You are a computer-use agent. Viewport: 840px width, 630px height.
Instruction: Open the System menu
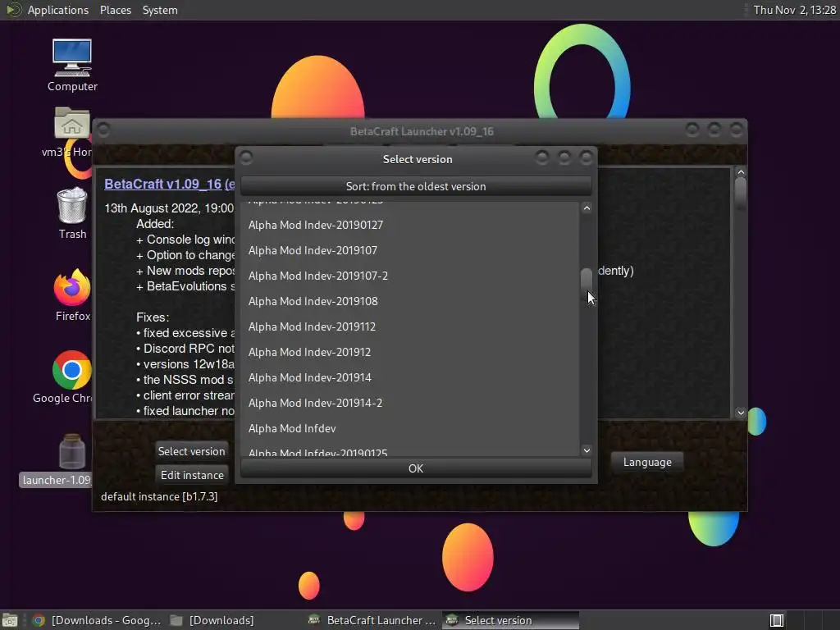pos(160,10)
